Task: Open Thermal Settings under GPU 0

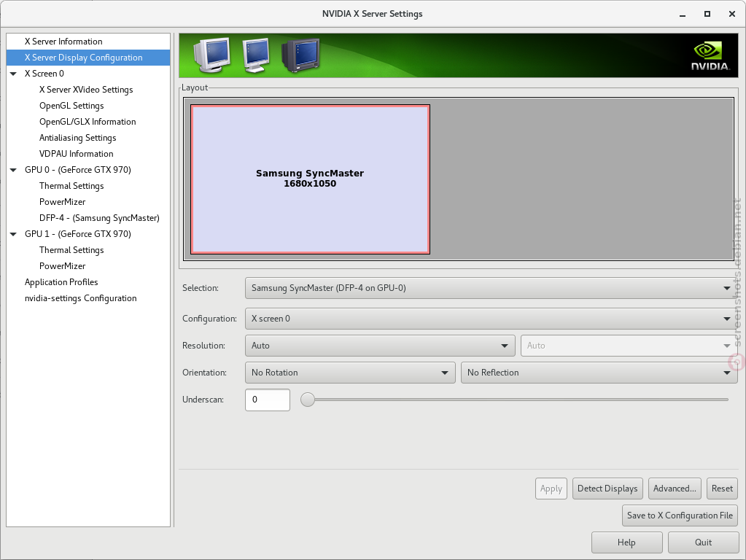Action: 88,186
